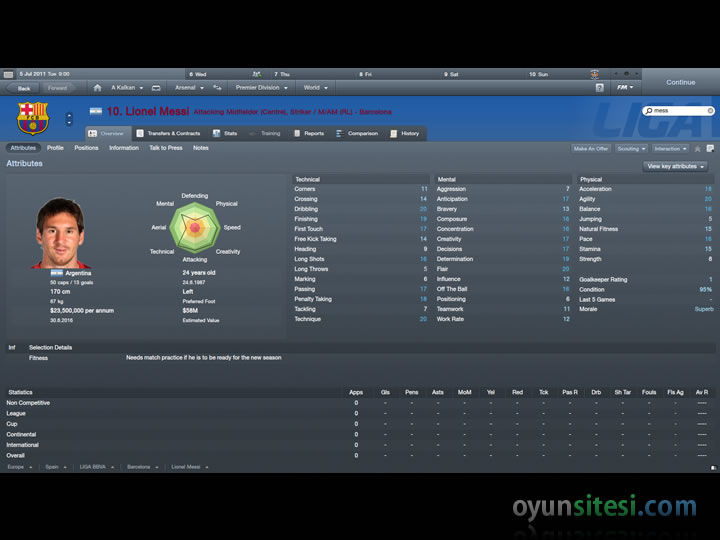This screenshot has height=540, width=720.
Task: Click the magnifier icon in the search box
Action: pyautogui.click(x=649, y=111)
